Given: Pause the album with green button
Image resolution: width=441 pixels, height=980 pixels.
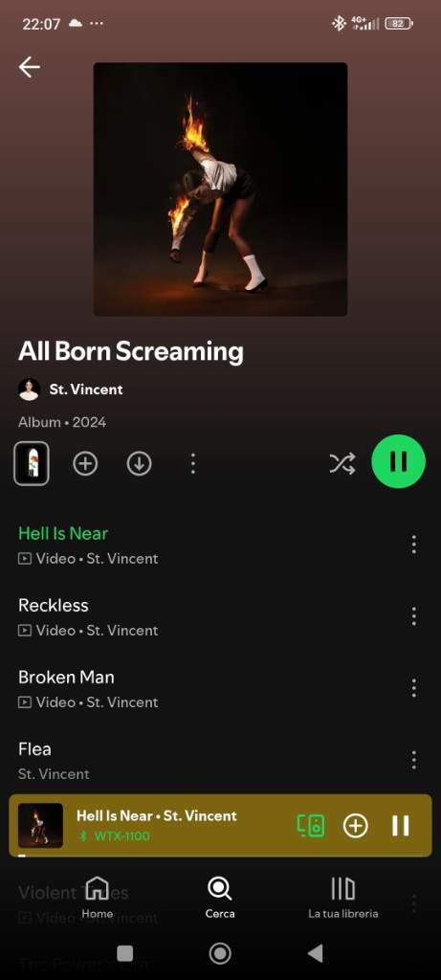Looking at the screenshot, I should pyautogui.click(x=399, y=462).
